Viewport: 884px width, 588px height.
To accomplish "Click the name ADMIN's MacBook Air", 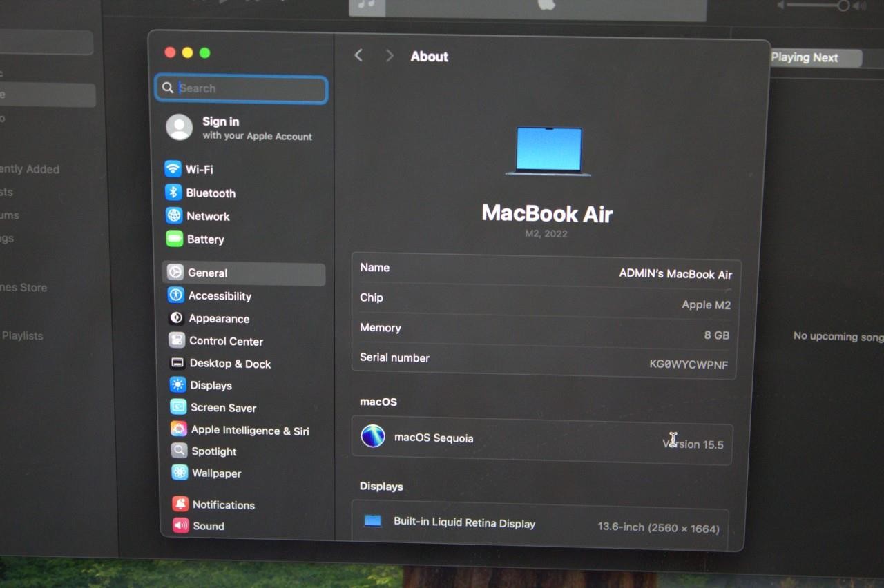I will [675, 274].
